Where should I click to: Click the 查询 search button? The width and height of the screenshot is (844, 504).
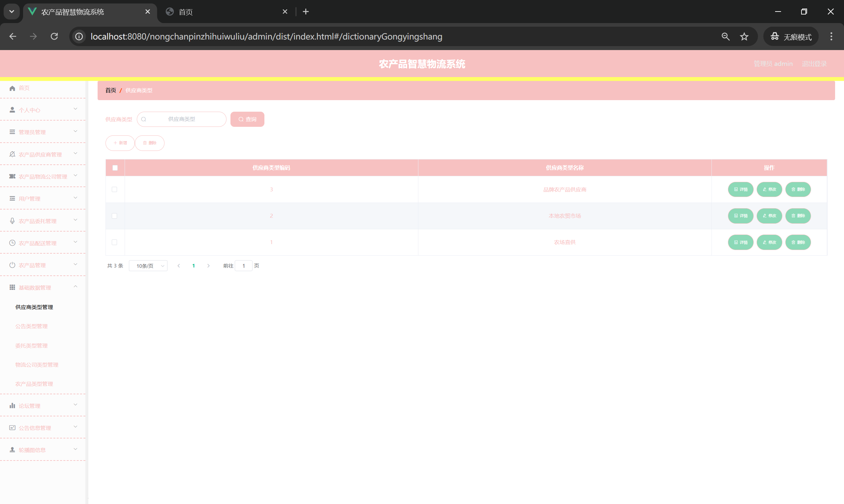pyautogui.click(x=247, y=119)
